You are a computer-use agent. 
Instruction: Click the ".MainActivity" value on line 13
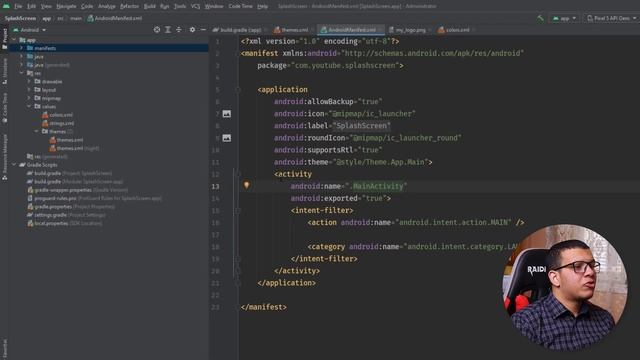pos(376,187)
